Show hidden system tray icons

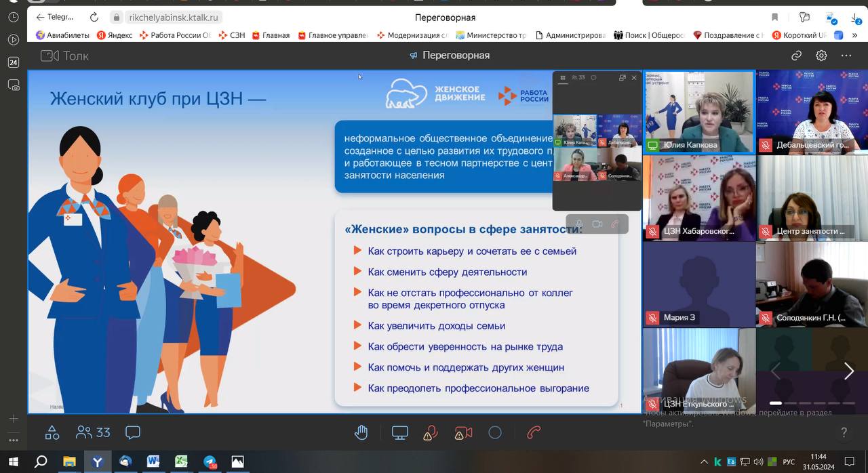click(x=703, y=461)
